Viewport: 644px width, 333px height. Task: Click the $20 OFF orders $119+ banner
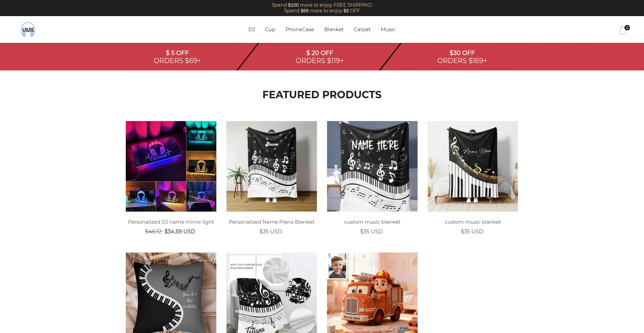click(320, 57)
